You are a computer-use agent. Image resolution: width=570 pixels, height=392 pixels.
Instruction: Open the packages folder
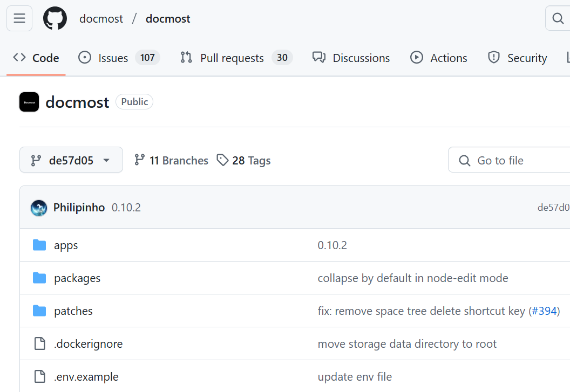(77, 278)
